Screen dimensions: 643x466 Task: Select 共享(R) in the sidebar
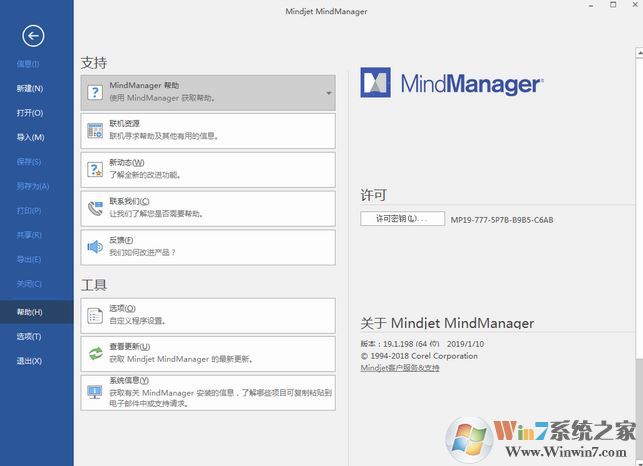coord(29,235)
